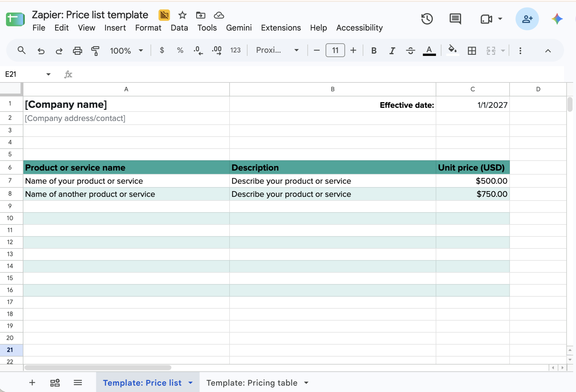Open the Accessibility menu
The image size is (576, 392).
(x=359, y=28)
